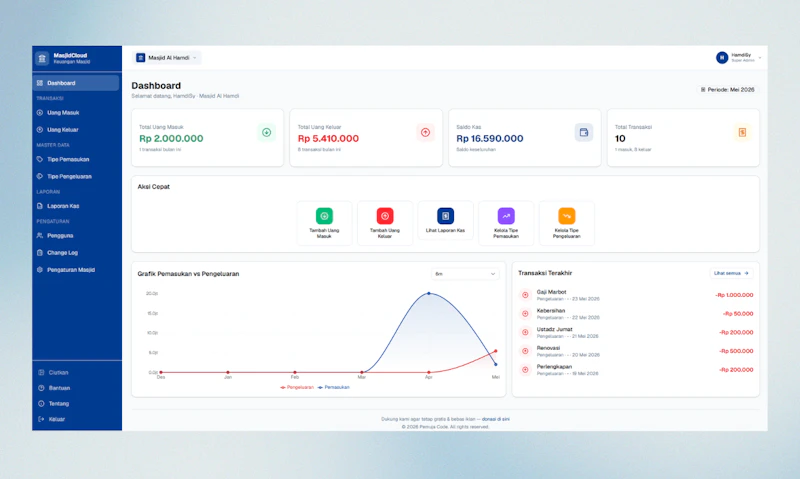The image size is (800, 479).
Task: Click the Periode: Mei 2026 button
Action: click(728, 90)
